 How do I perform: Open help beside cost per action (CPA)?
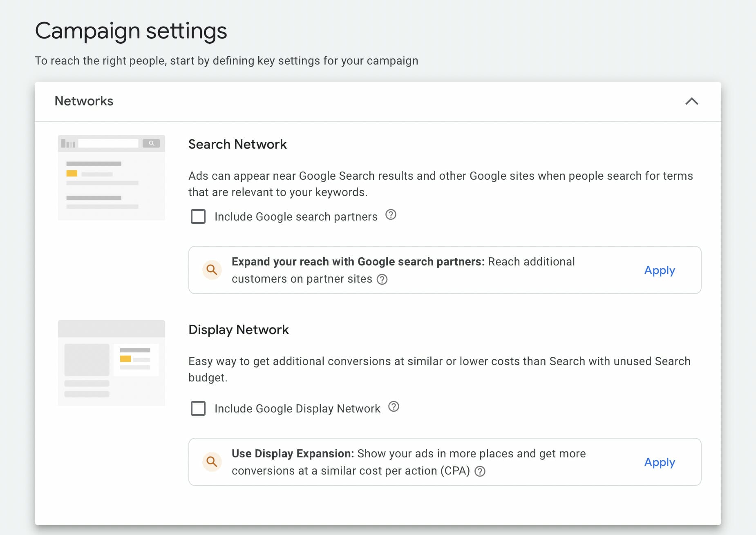click(x=481, y=472)
